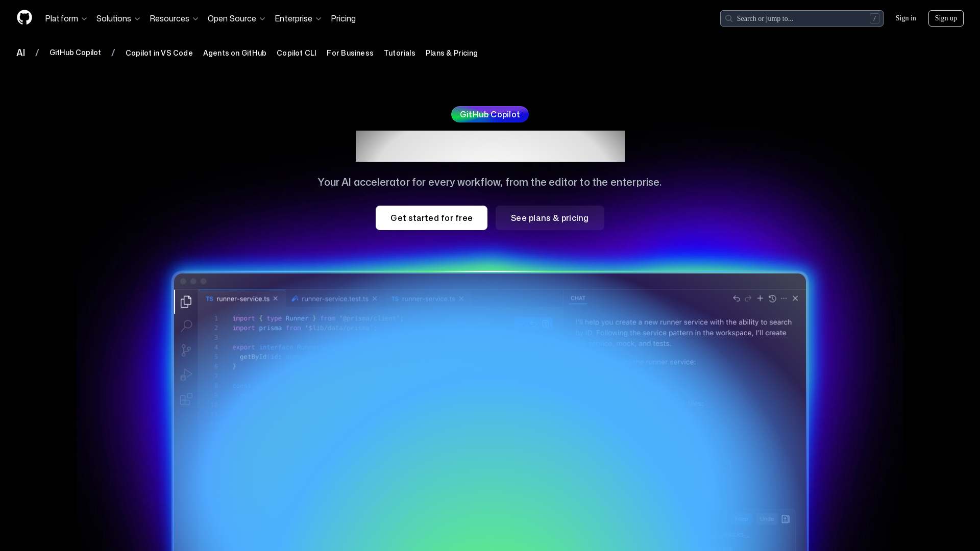Click the Get started for free button

(431, 218)
